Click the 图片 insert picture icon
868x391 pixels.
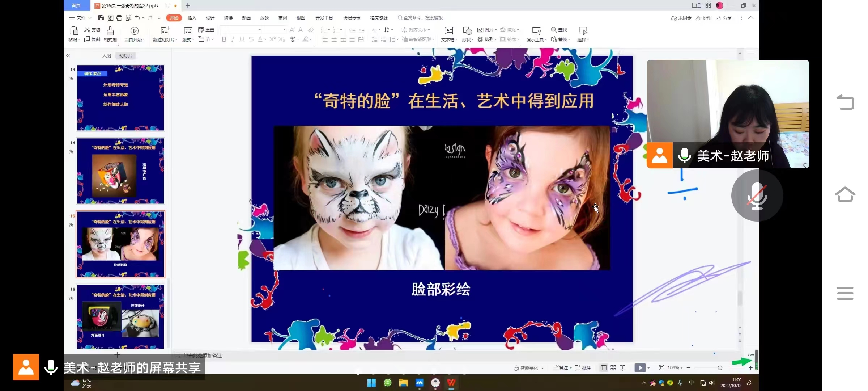[x=480, y=30]
